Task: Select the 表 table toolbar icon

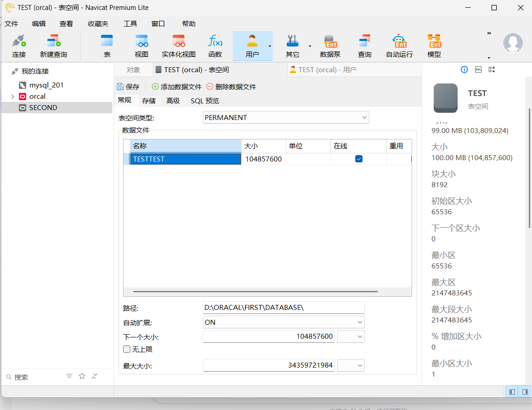Action: click(107, 46)
